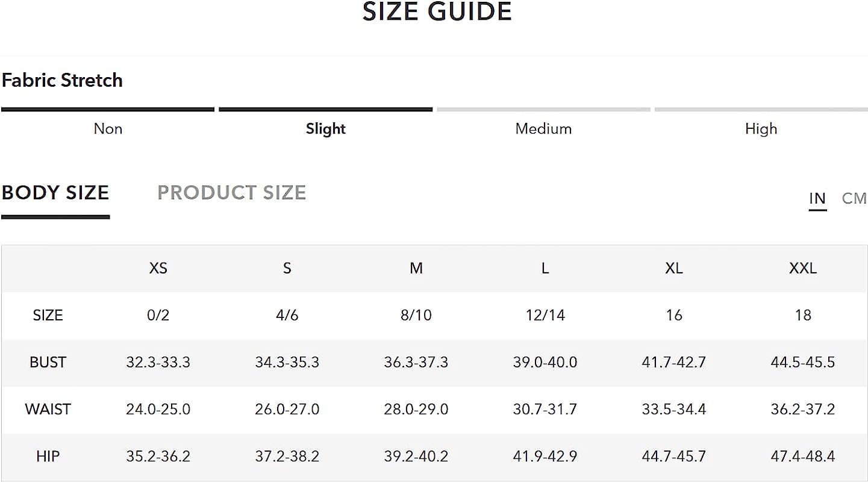Click the XS column header

pyautogui.click(x=158, y=268)
